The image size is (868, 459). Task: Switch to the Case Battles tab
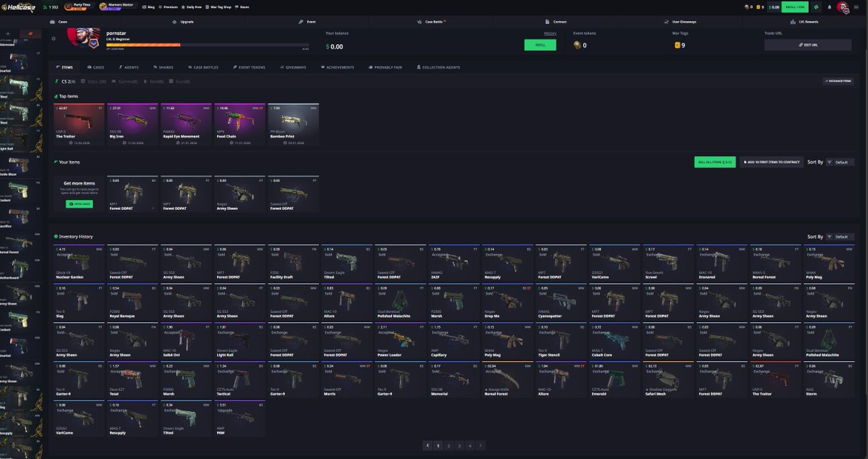(203, 67)
